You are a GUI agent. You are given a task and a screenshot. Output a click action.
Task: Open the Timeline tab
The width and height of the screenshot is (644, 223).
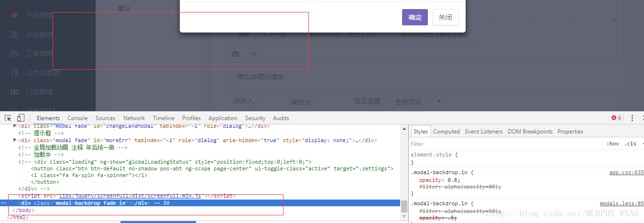(x=164, y=118)
